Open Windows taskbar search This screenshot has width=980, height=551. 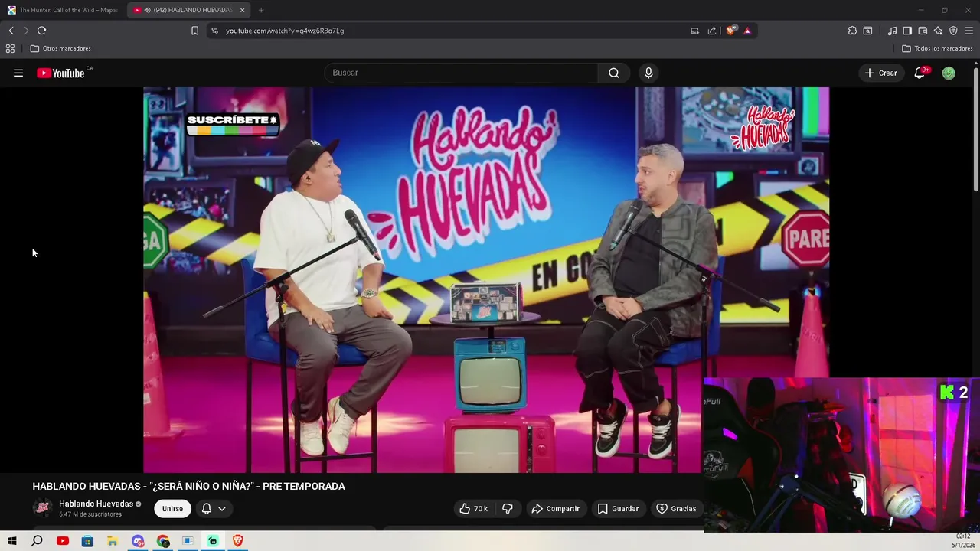37,541
